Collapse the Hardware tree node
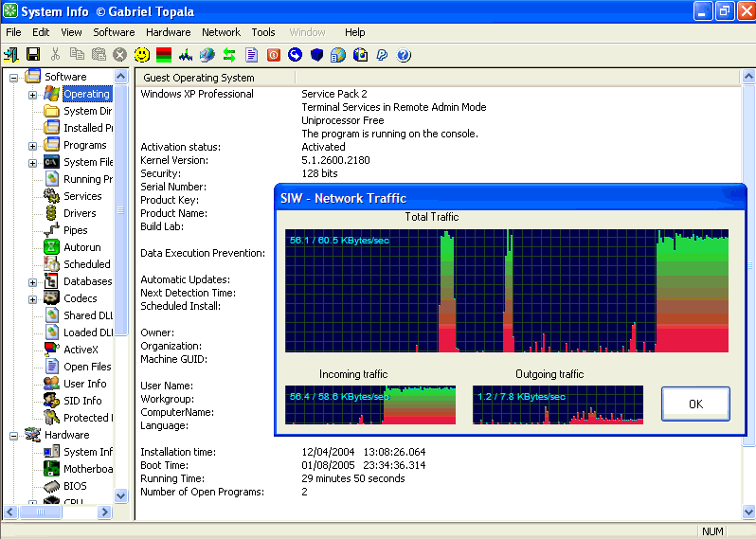This screenshot has height=539, width=756. click(x=14, y=436)
